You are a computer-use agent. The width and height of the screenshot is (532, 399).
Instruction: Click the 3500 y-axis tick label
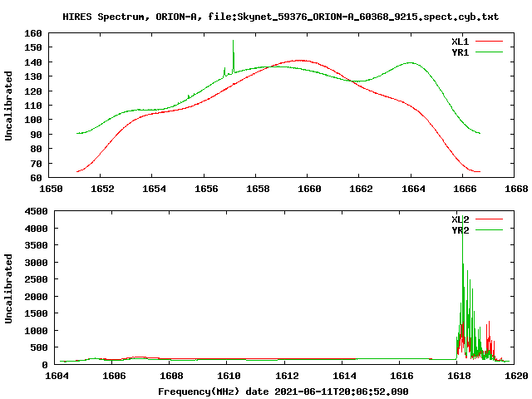point(36,246)
